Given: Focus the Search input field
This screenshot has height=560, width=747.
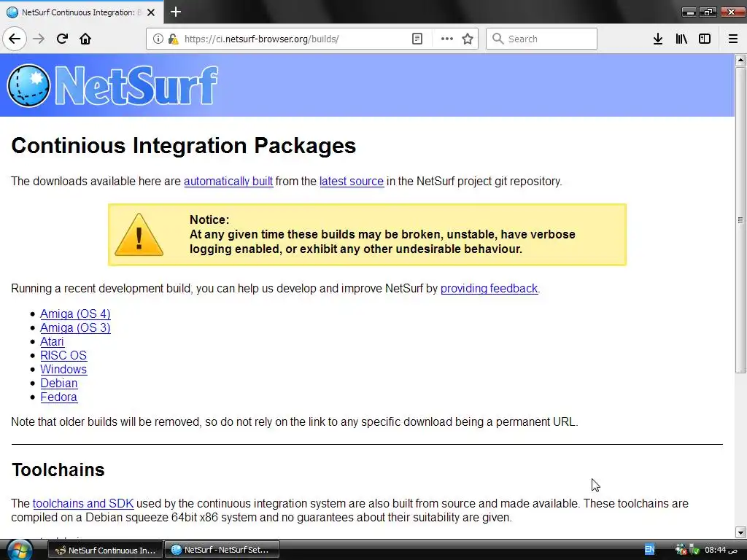Looking at the screenshot, I should [x=541, y=39].
